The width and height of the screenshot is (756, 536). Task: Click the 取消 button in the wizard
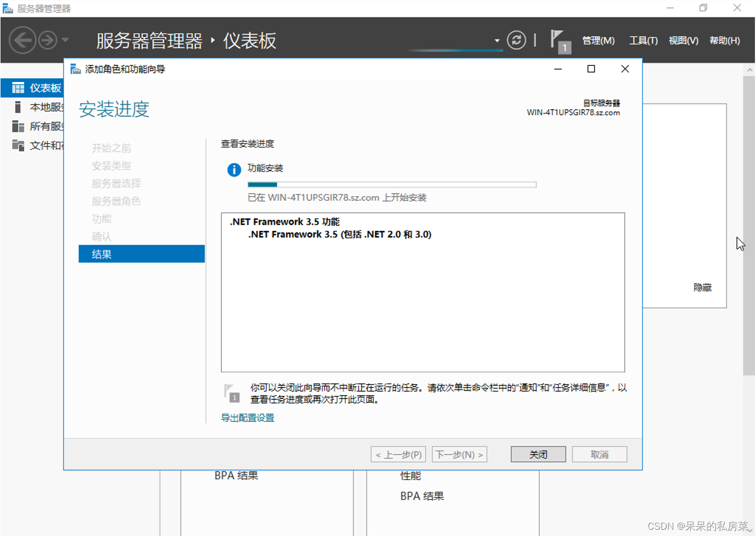(600, 454)
